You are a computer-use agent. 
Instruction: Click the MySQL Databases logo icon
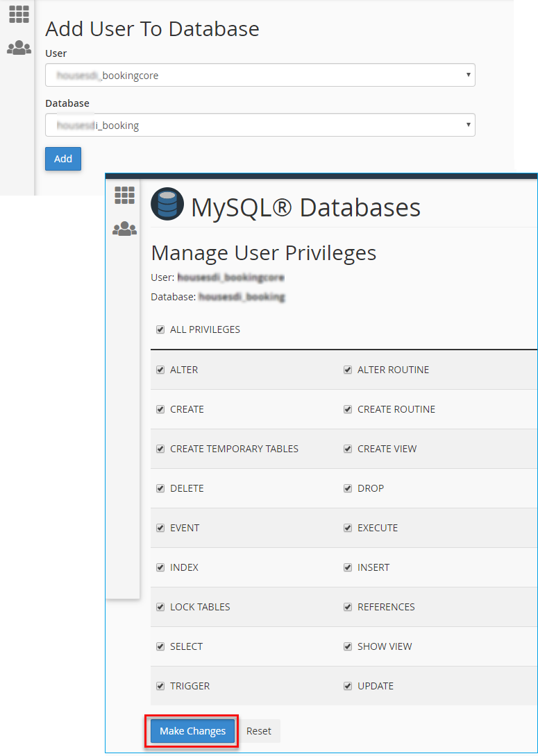coord(167,205)
